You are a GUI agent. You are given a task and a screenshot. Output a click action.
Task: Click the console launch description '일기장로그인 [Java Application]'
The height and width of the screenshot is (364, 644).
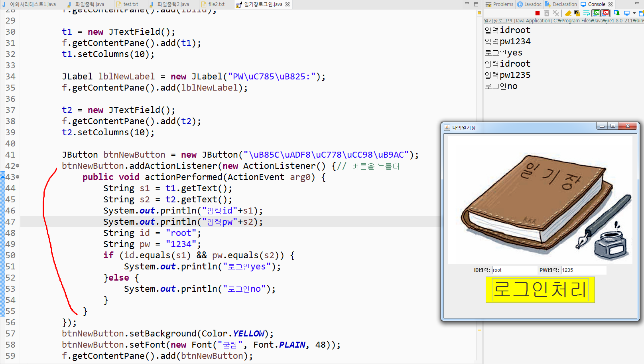point(518,21)
